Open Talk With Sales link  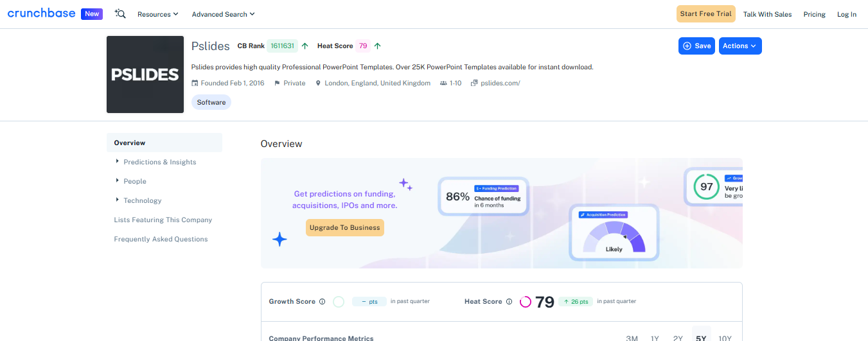[767, 14]
